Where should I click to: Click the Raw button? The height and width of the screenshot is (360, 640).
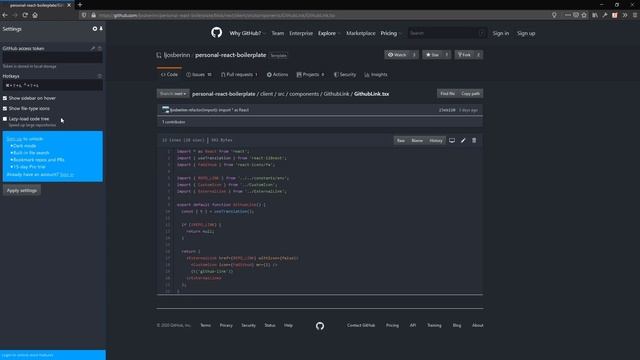coord(401,140)
